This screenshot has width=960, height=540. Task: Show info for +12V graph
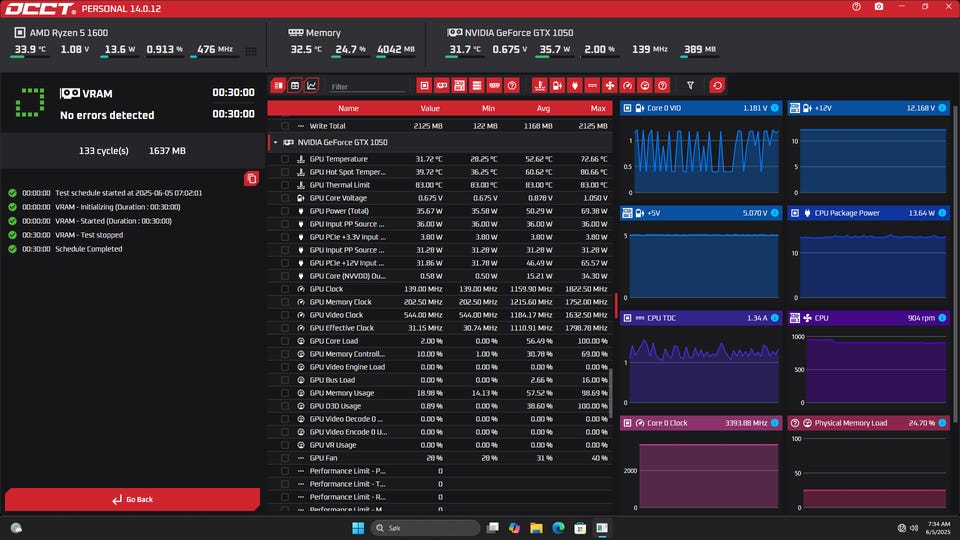pyautogui.click(x=942, y=108)
